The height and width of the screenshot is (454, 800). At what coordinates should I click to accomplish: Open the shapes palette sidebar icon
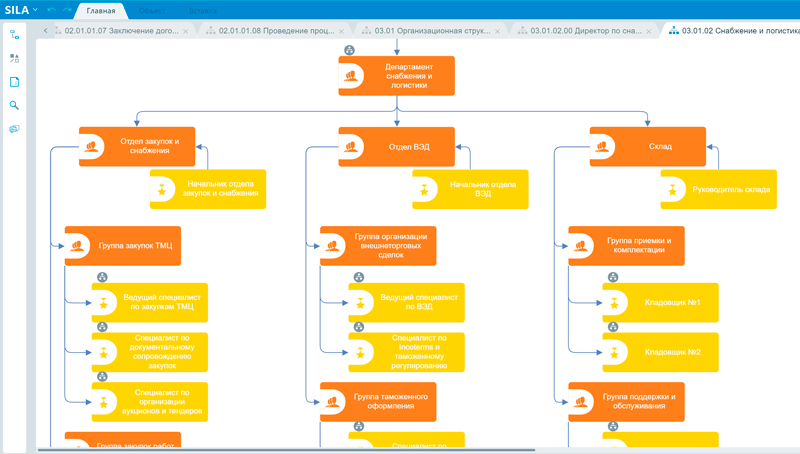pyautogui.click(x=14, y=59)
